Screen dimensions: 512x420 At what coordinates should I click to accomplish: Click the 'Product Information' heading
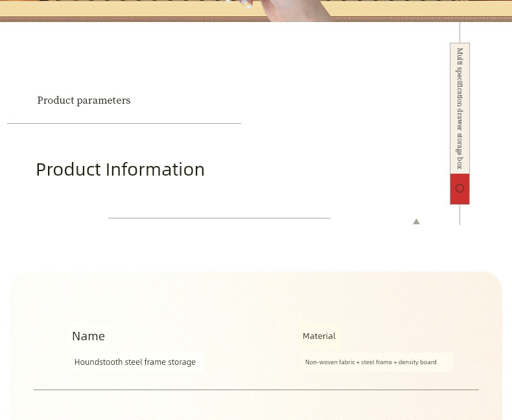pyautogui.click(x=120, y=169)
